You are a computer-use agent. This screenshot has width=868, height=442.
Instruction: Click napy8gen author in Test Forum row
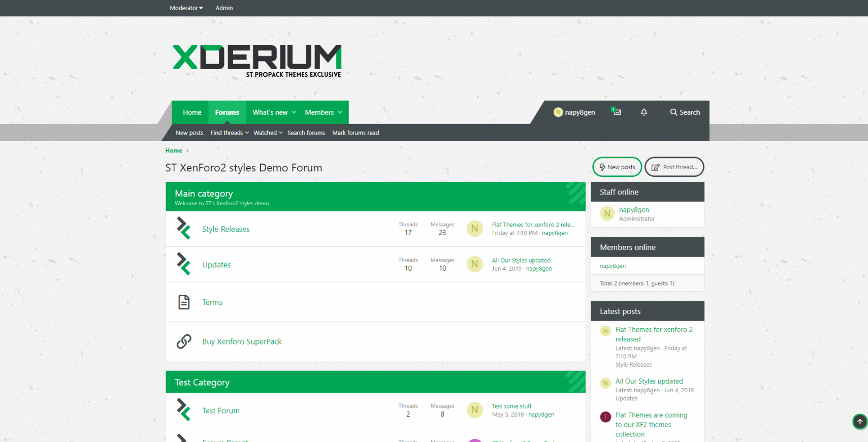click(x=541, y=414)
